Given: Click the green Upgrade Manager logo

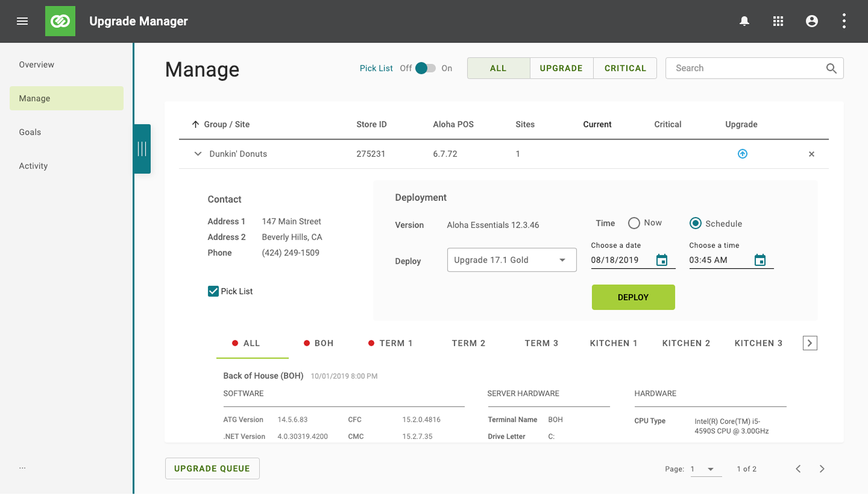Looking at the screenshot, I should [x=60, y=21].
